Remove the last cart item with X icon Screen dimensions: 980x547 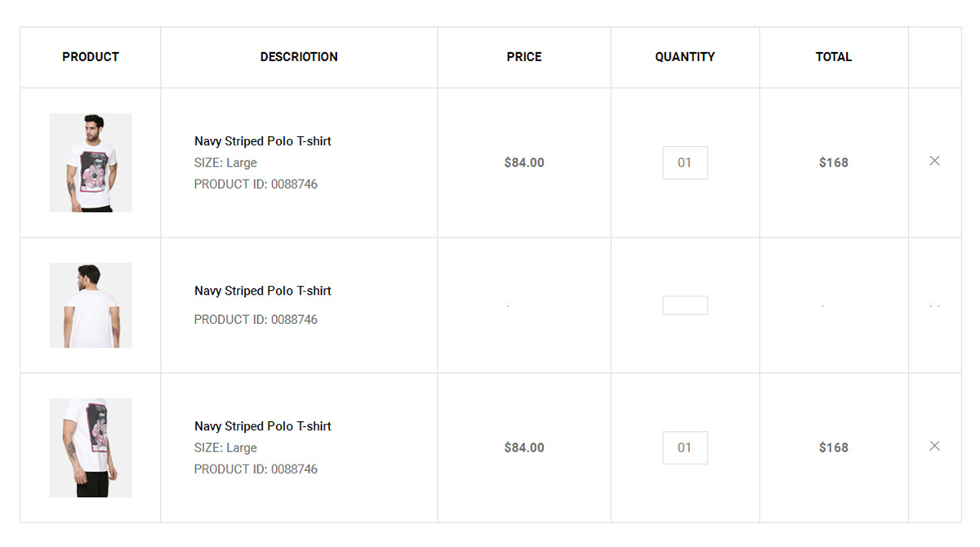[934, 446]
